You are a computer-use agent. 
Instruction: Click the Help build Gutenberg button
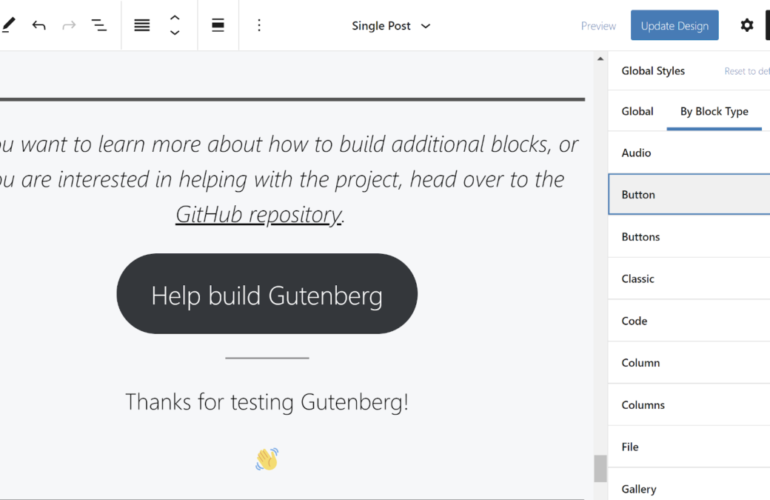point(266,294)
